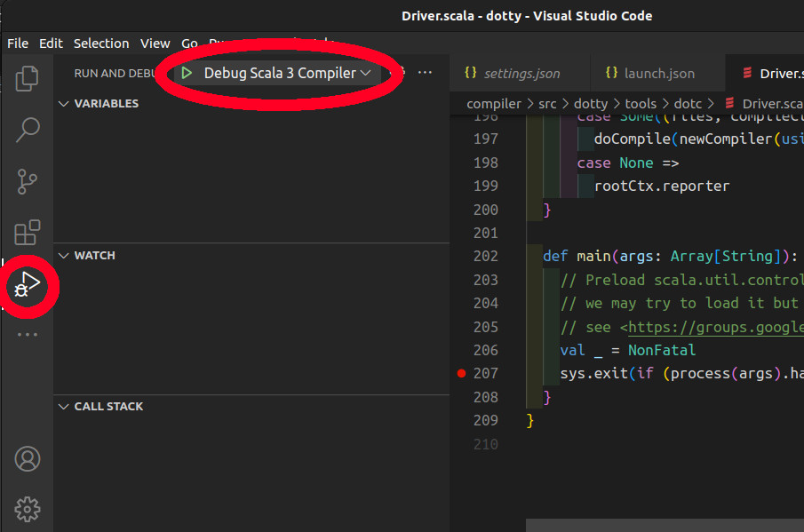Image resolution: width=804 pixels, height=532 pixels.
Task: Toggle the breakpoint on line 207
Action: [461, 373]
